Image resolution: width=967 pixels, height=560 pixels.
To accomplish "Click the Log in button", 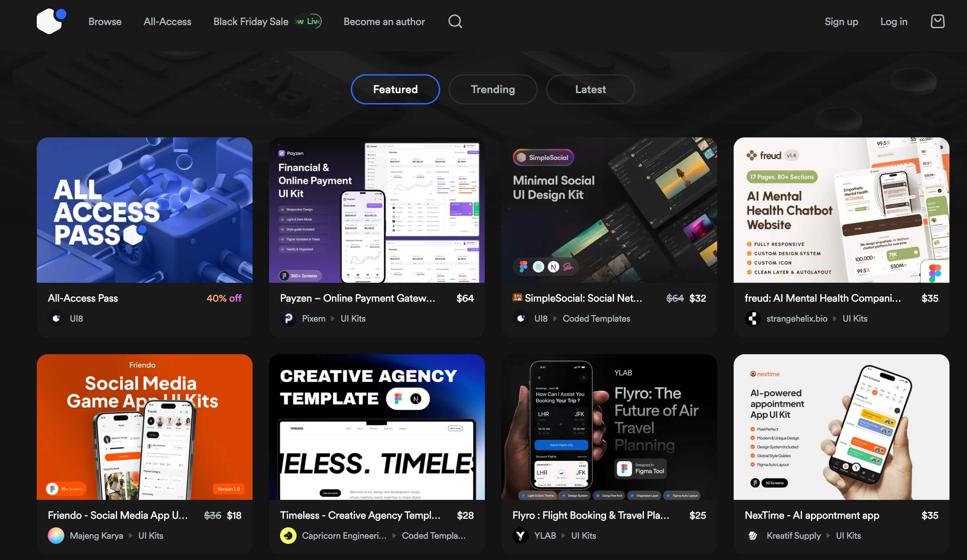I will point(894,22).
